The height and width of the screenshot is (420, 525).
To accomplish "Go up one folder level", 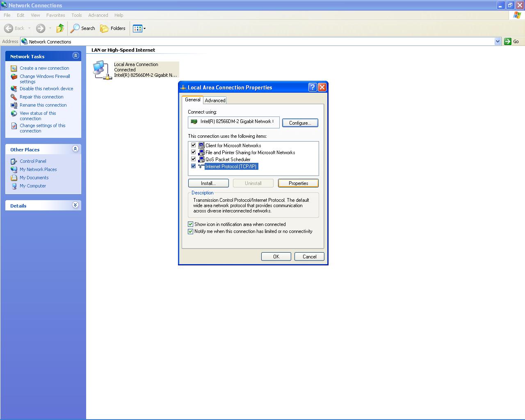I will (x=60, y=28).
